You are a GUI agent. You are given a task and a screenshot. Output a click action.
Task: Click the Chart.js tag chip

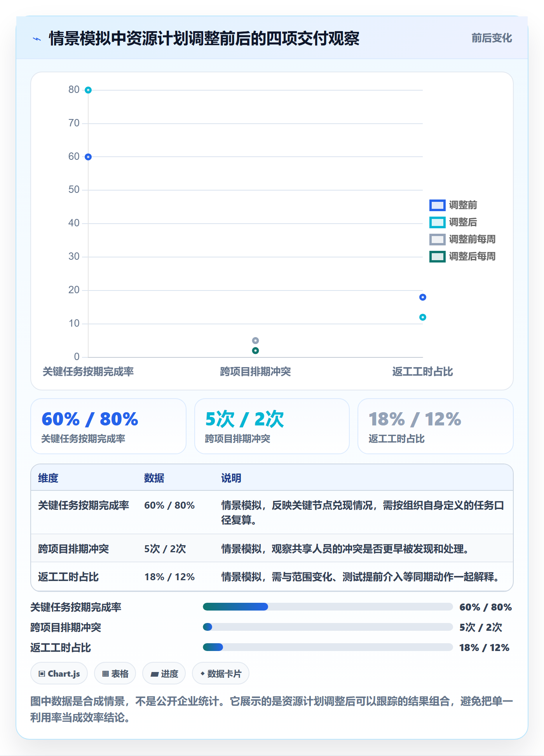tap(59, 673)
